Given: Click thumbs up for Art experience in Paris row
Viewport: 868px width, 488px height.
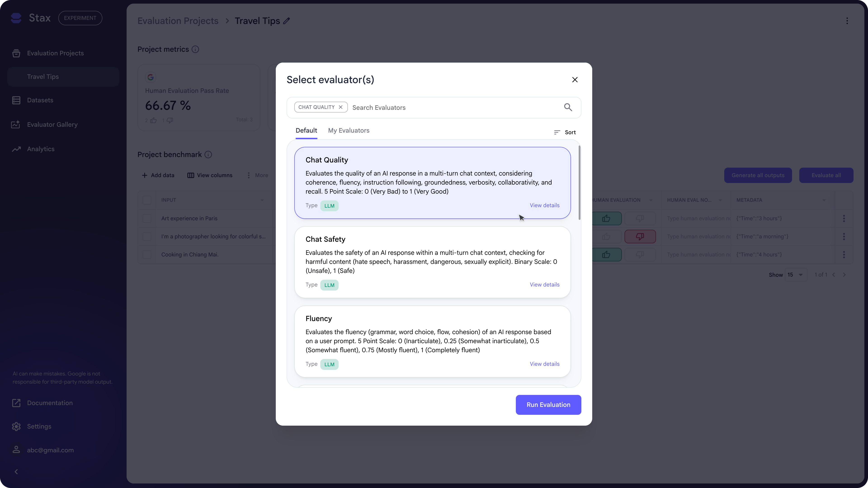Looking at the screenshot, I should coord(606,218).
